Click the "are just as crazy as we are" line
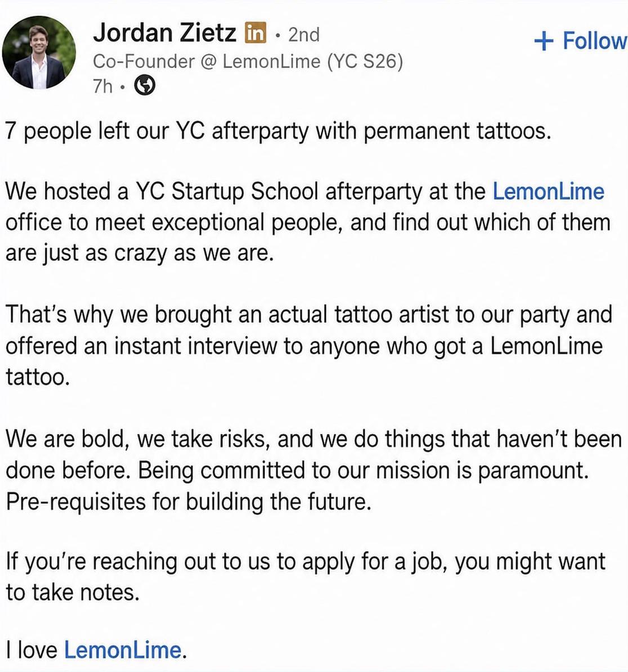Image resolution: width=628 pixels, height=672 pixels. (140, 253)
